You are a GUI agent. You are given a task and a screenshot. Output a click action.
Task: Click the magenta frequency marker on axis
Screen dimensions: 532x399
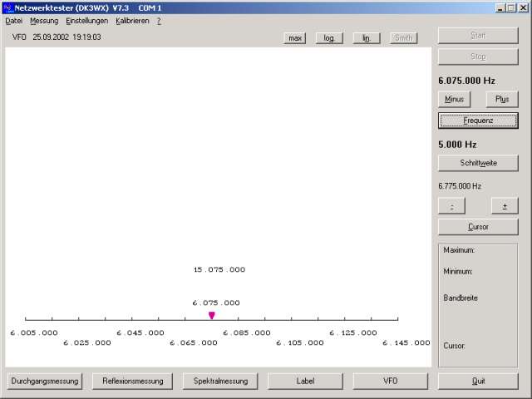point(212,316)
